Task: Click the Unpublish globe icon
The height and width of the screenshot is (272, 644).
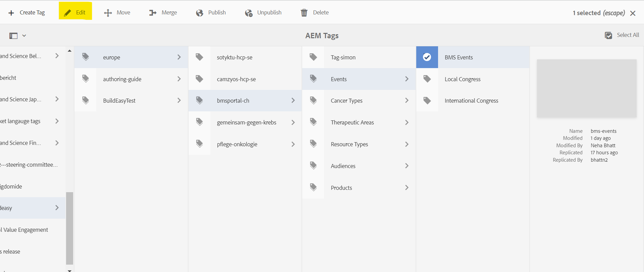Action: pos(249,13)
